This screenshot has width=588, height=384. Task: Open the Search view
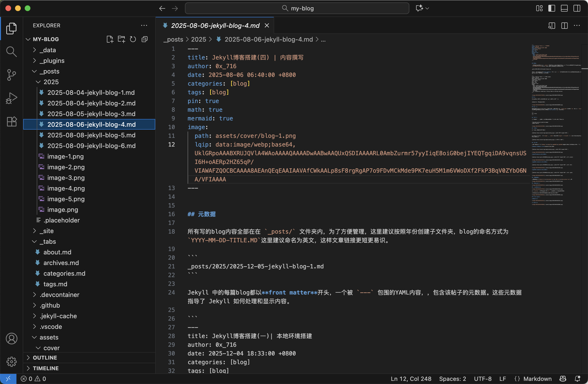(x=11, y=52)
